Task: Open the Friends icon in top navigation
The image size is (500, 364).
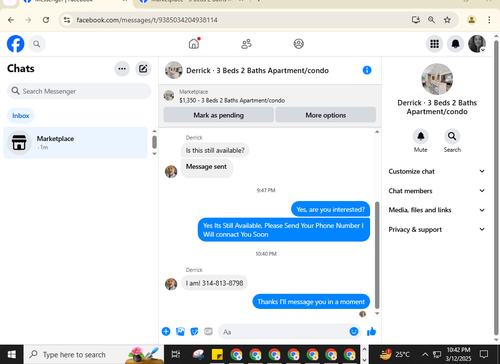Action: point(246,44)
